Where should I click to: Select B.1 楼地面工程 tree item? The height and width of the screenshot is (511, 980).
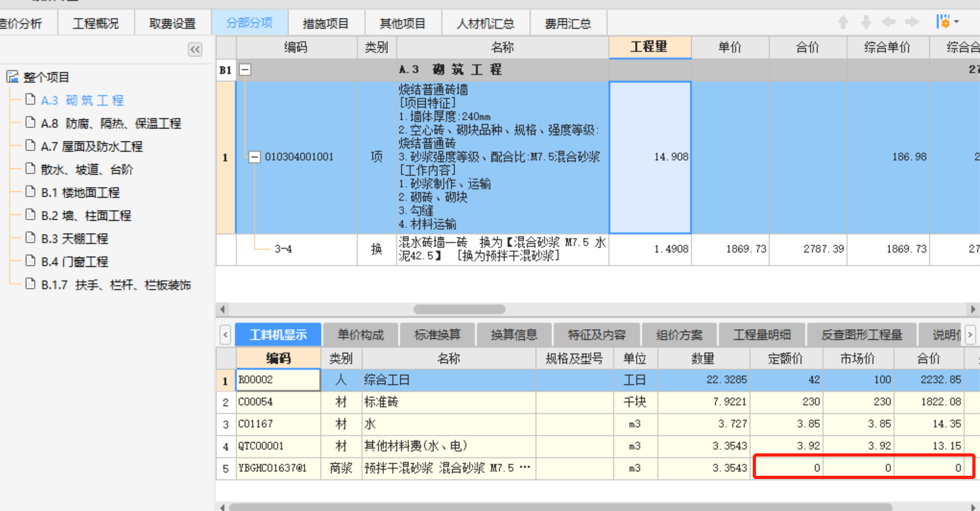80,192
